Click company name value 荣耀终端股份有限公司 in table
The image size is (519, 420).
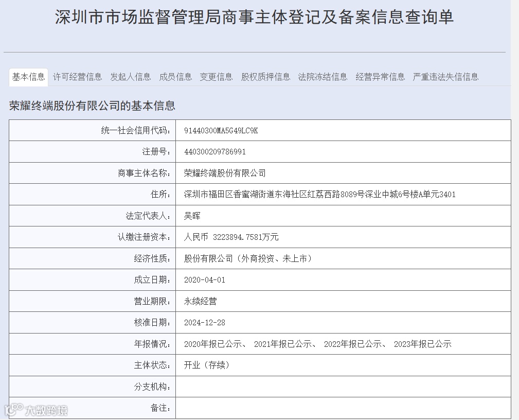point(225,173)
